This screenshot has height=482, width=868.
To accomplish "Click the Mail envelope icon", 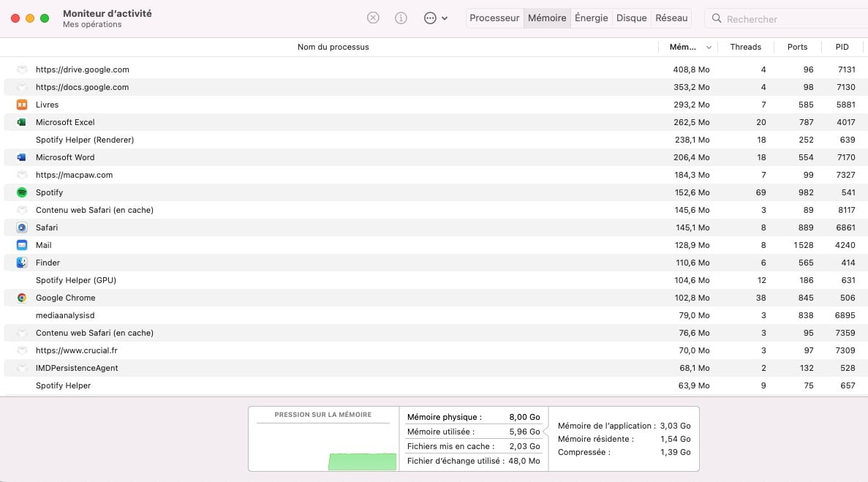I will coord(22,245).
